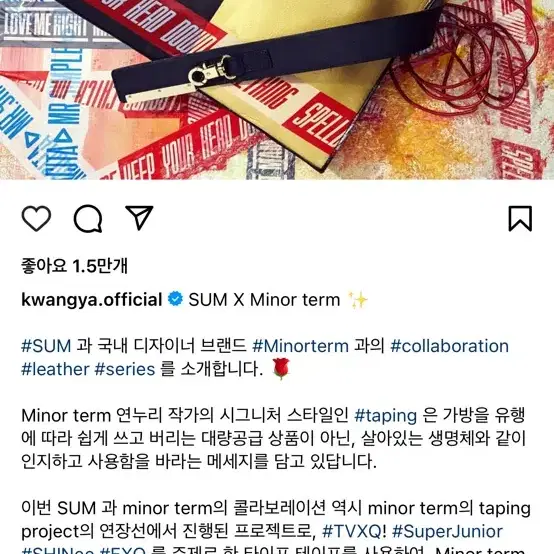The width and height of the screenshot is (554, 554).
Task: Tap the blue verified badge
Action: click(175, 299)
